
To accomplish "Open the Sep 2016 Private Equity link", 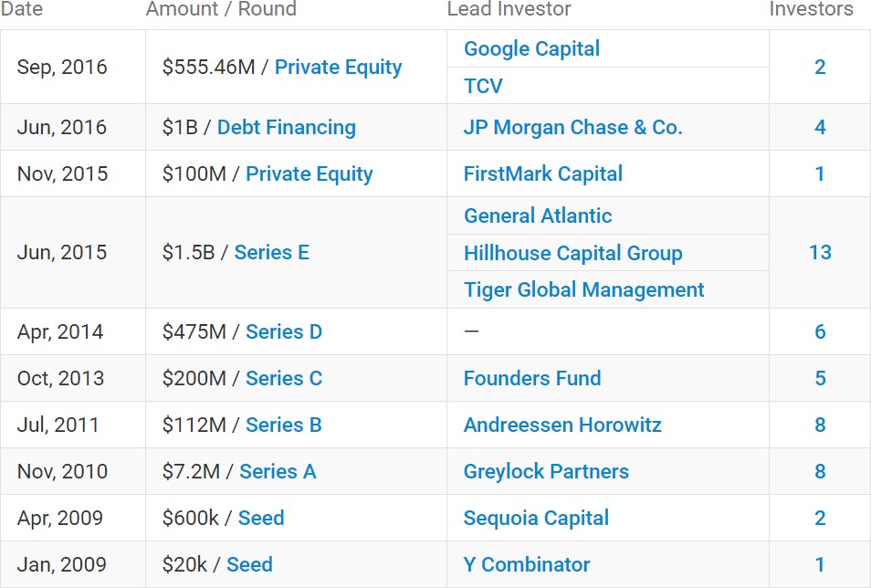I will coord(339,68).
